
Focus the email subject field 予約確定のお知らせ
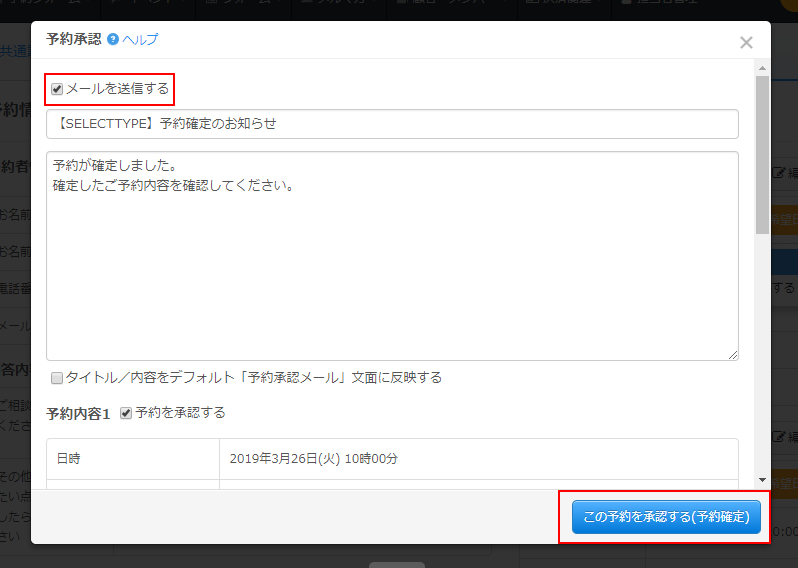tap(392, 124)
